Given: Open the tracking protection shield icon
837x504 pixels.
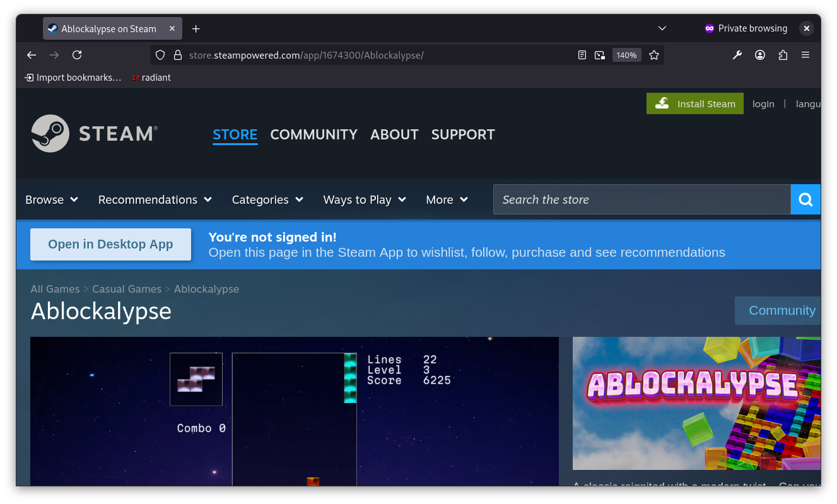Looking at the screenshot, I should tap(160, 55).
